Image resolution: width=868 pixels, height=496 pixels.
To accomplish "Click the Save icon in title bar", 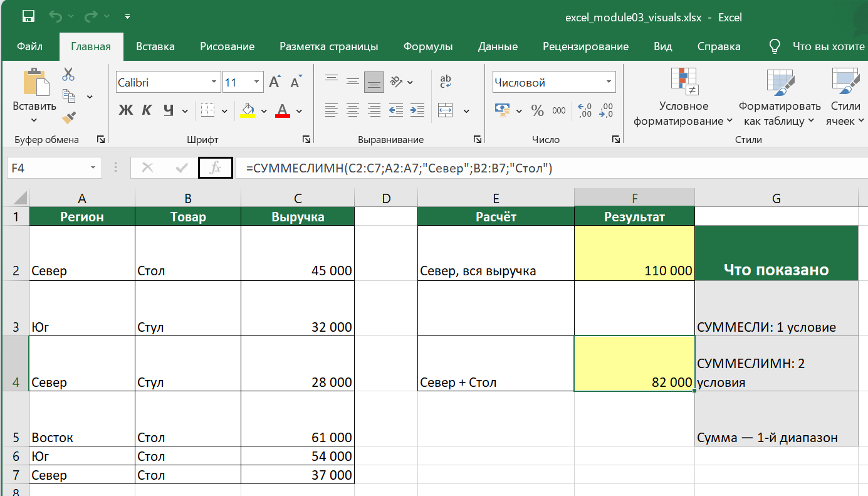I will pyautogui.click(x=28, y=17).
